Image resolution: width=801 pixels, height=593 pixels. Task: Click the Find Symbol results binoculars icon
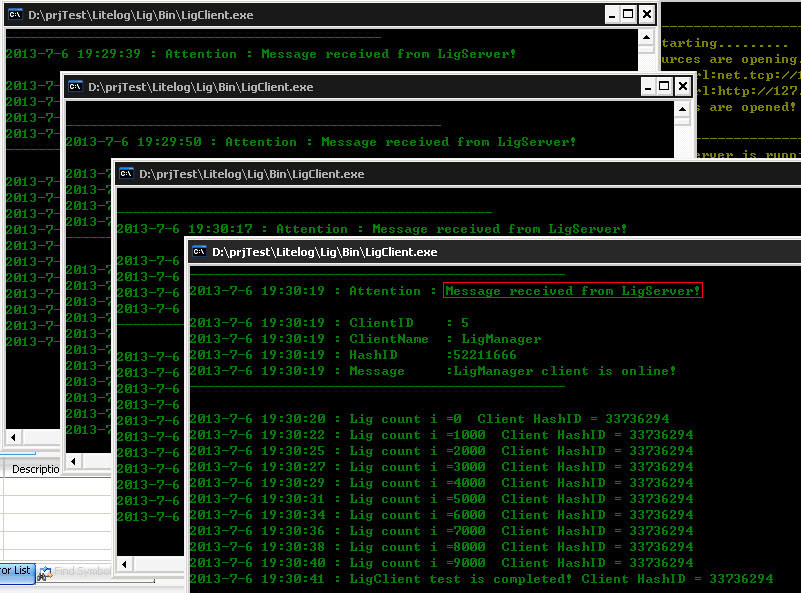tap(45, 573)
